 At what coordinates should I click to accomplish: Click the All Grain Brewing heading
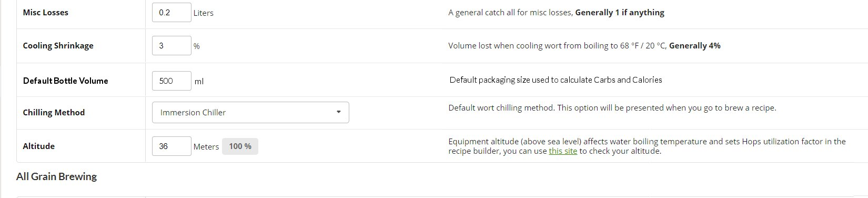click(56, 176)
